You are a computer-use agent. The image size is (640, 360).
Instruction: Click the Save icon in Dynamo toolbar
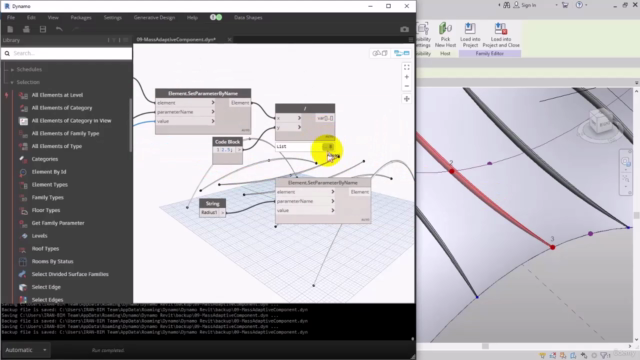click(x=43, y=29)
